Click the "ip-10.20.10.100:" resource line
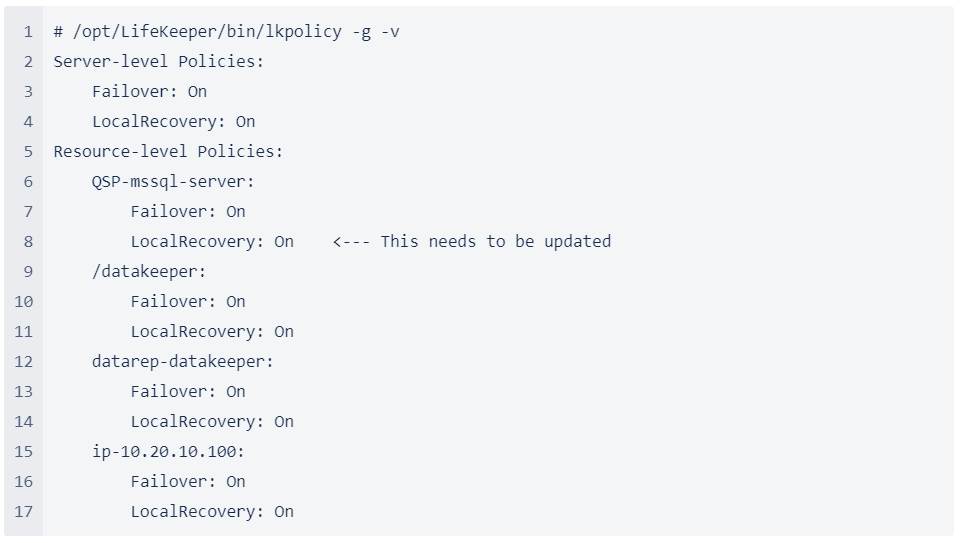This screenshot has height=543, width=961. (x=168, y=451)
